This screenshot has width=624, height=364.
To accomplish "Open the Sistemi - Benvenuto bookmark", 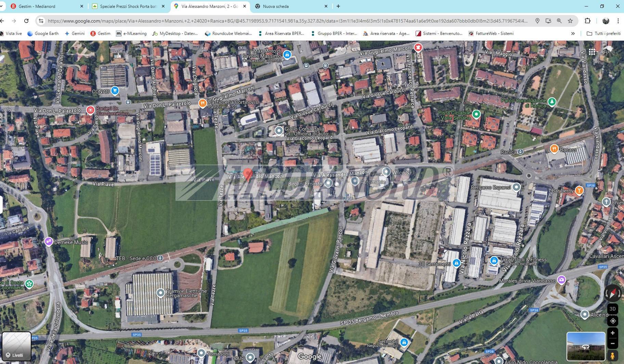I will click(x=439, y=34).
